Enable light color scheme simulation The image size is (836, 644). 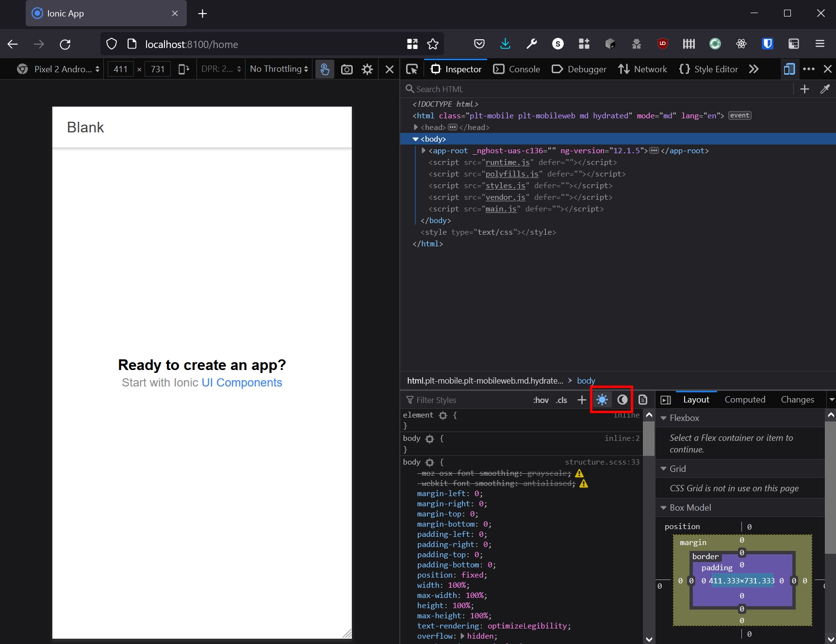coord(602,400)
